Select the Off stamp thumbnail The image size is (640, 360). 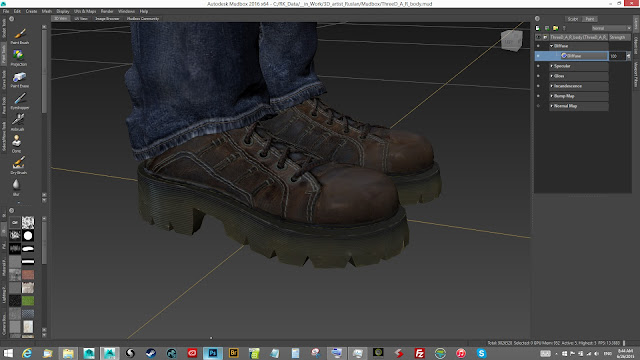(x=15, y=222)
